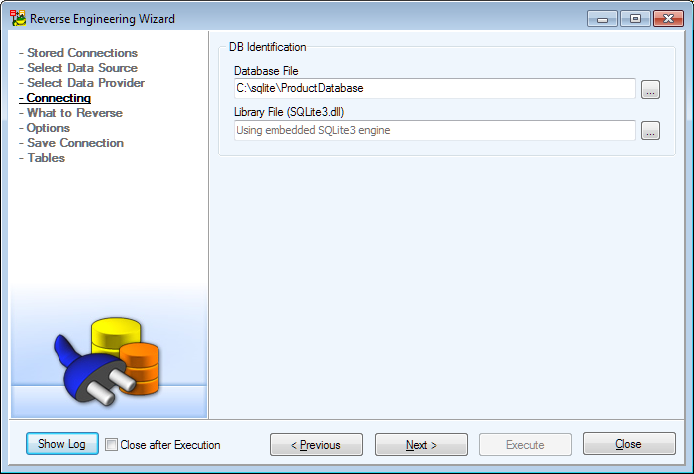Click the database plug illustration

107,361
